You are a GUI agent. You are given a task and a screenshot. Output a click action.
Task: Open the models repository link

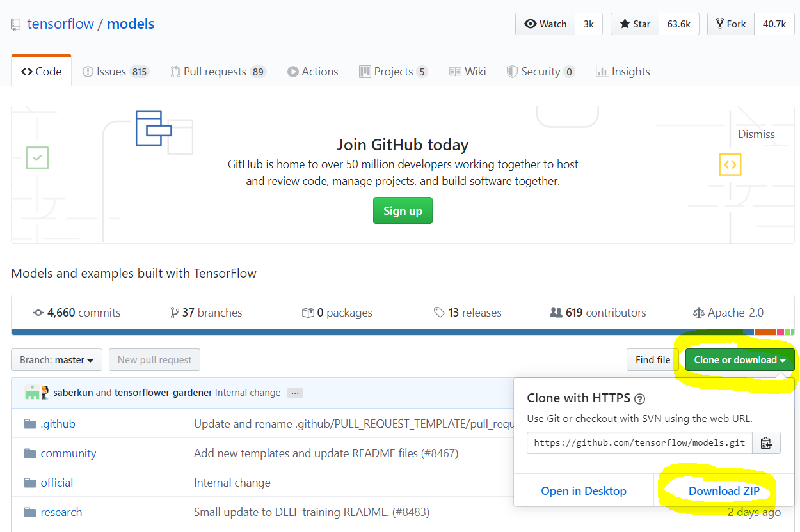131,24
